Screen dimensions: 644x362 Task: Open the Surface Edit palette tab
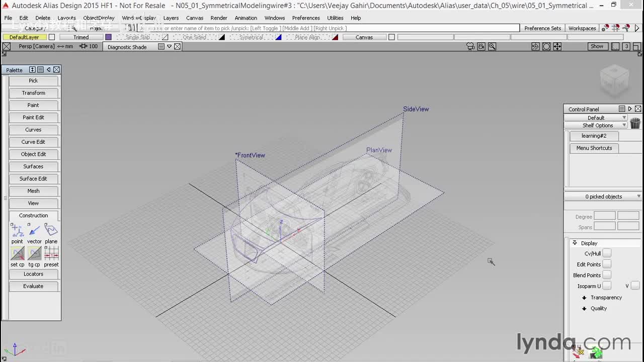(33, 178)
